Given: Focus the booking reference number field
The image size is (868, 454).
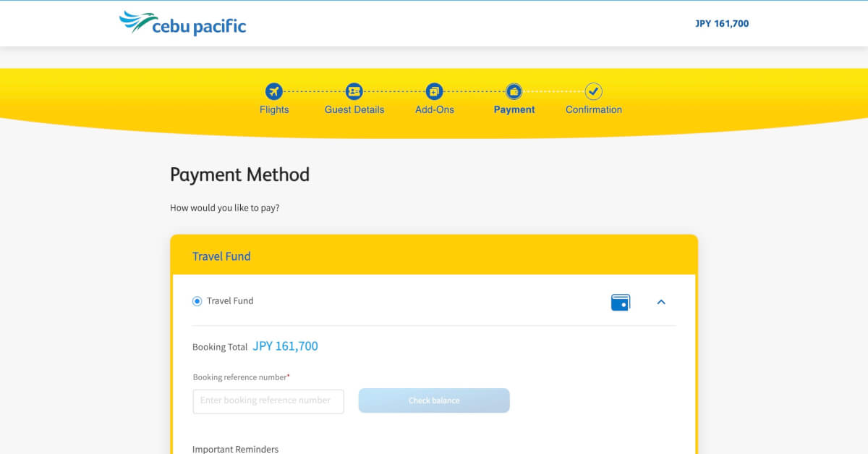Looking at the screenshot, I should tap(268, 401).
